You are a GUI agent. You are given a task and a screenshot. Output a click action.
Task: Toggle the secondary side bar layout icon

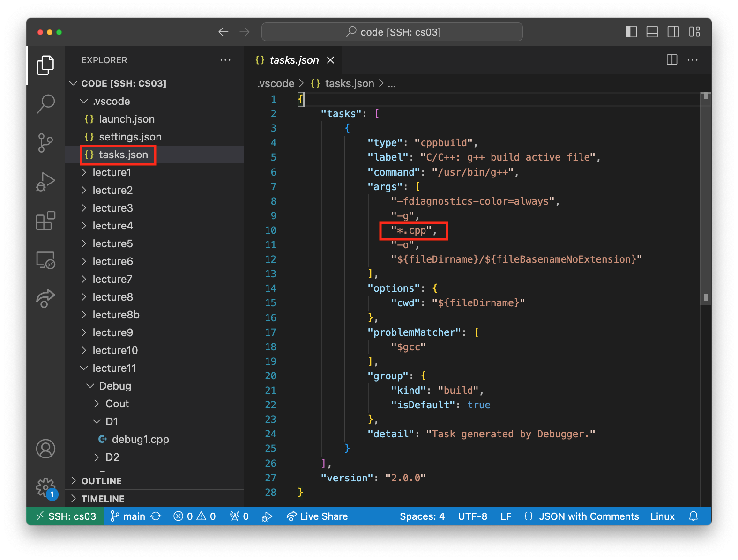pos(673,32)
